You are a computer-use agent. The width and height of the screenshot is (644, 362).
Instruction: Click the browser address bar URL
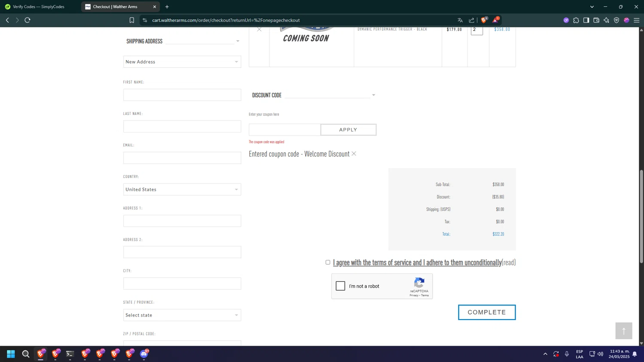[x=226, y=20]
